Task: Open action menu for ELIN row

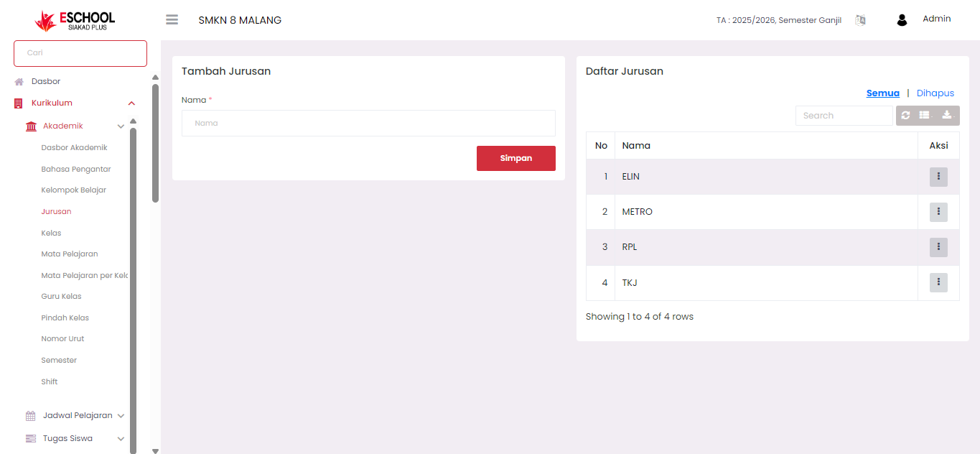Action: (x=938, y=177)
